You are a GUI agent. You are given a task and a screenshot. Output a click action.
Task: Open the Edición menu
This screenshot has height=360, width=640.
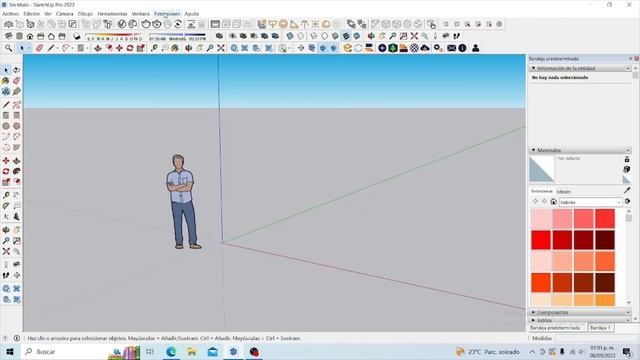[32, 14]
